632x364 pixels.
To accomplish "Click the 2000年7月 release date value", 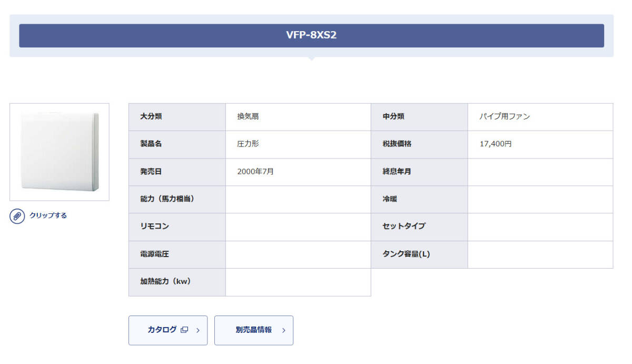I will pos(255,172).
